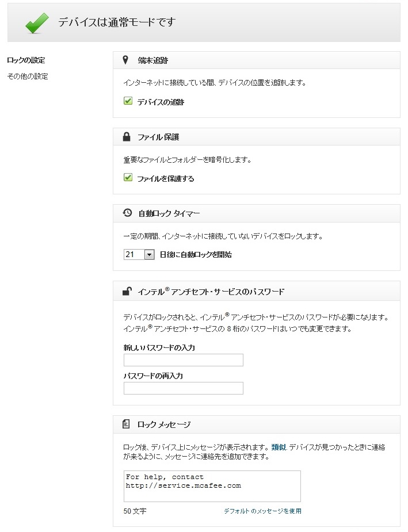Open その他の設定 in the left sidebar
The height and width of the screenshot is (532, 408).
tap(27, 76)
